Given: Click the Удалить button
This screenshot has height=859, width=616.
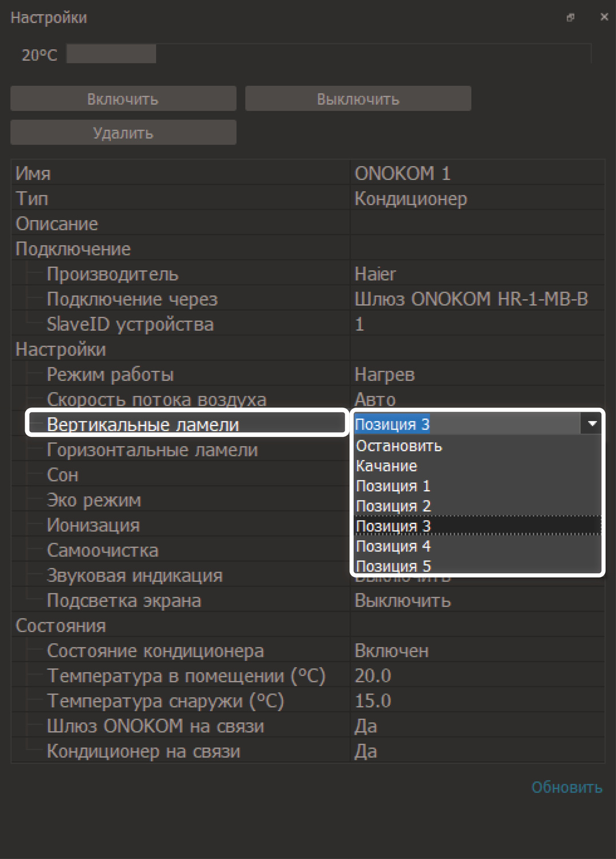Looking at the screenshot, I should tap(123, 133).
